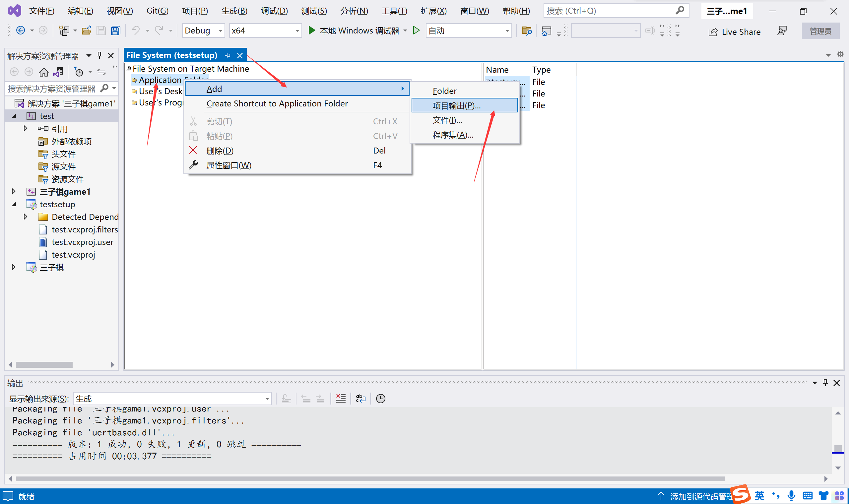The image size is (849, 504).
Task: Click the Open File toolbar icon
Action: (86, 31)
